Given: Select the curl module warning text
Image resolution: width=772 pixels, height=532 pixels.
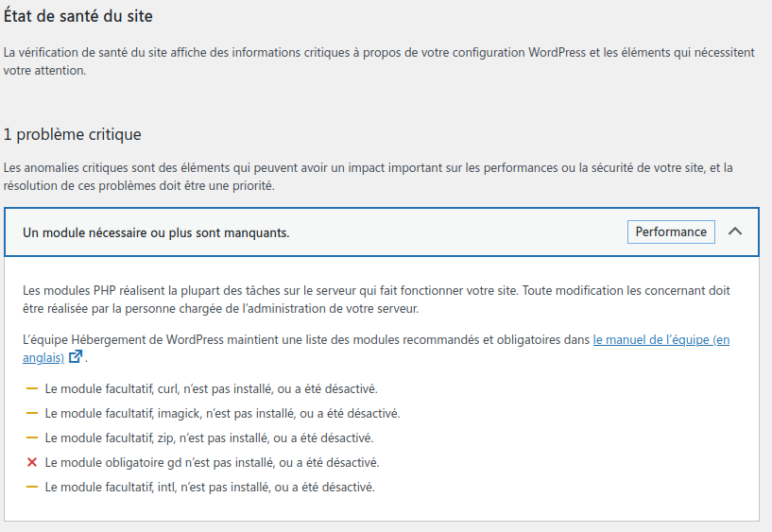Looking at the screenshot, I should click(212, 388).
